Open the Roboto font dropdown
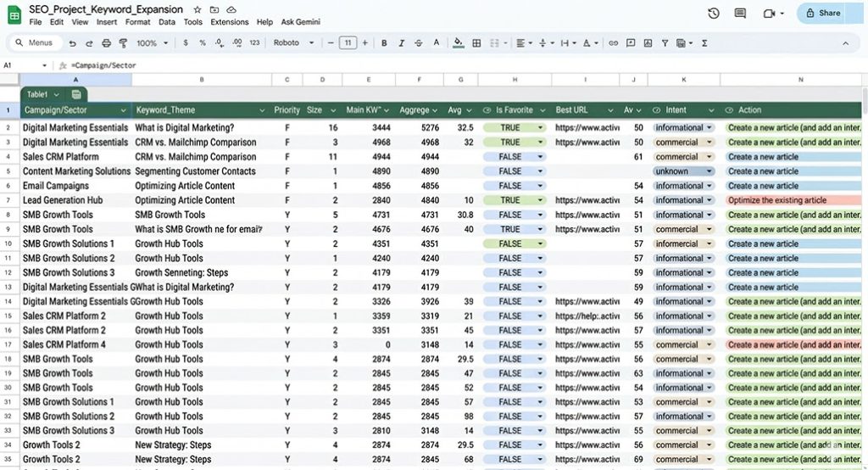This screenshot has width=868, height=470. pos(293,42)
